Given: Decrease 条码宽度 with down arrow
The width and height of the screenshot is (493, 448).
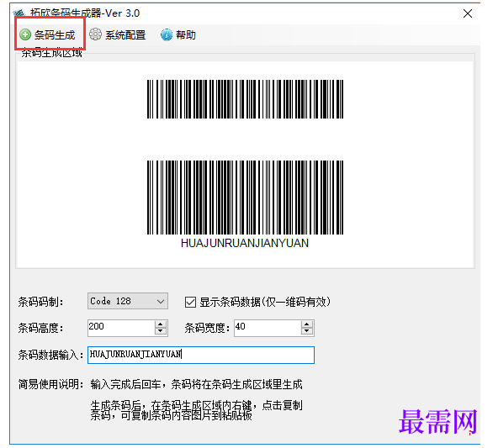Looking at the screenshot, I should [307, 331].
